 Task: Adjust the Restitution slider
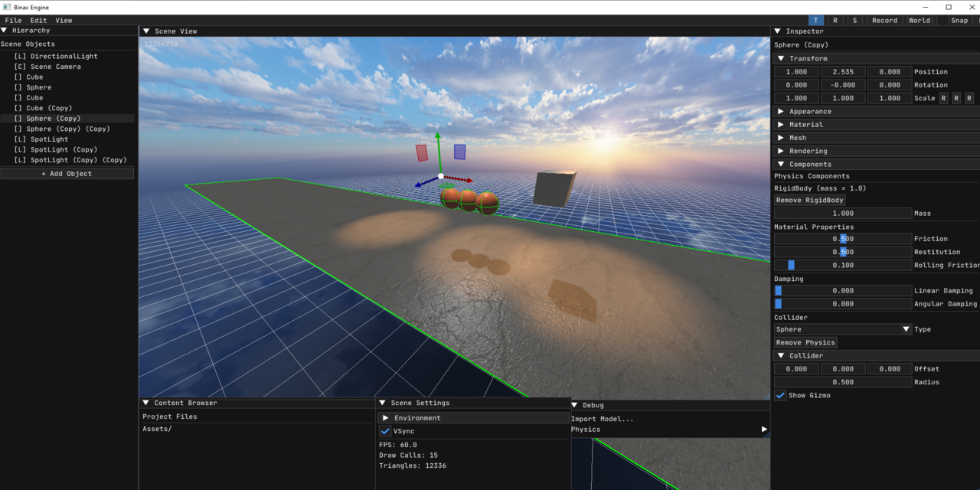[843, 252]
